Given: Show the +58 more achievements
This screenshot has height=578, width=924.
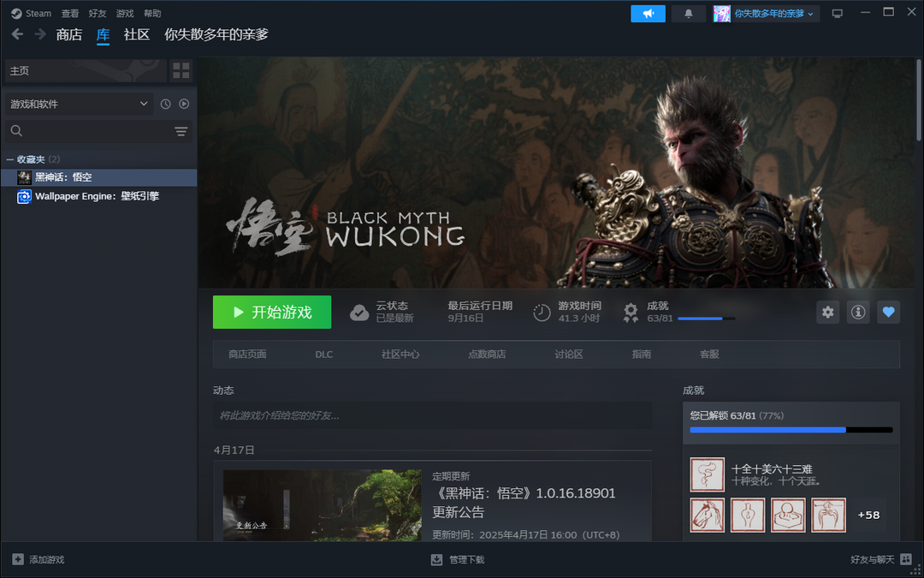Looking at the screenshot, I should pyautogui.click(x=868, y=515).
